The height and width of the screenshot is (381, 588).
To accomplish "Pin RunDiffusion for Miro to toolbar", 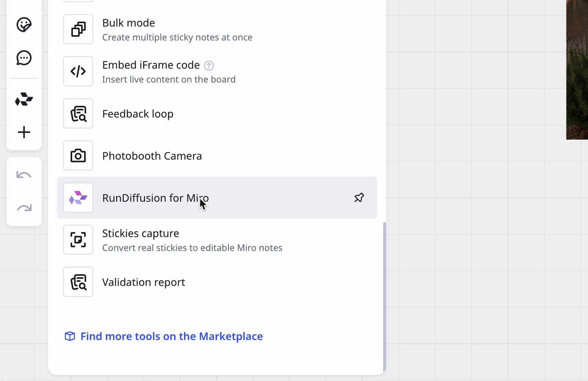I will pyautogui.click(x=359, y=198).
